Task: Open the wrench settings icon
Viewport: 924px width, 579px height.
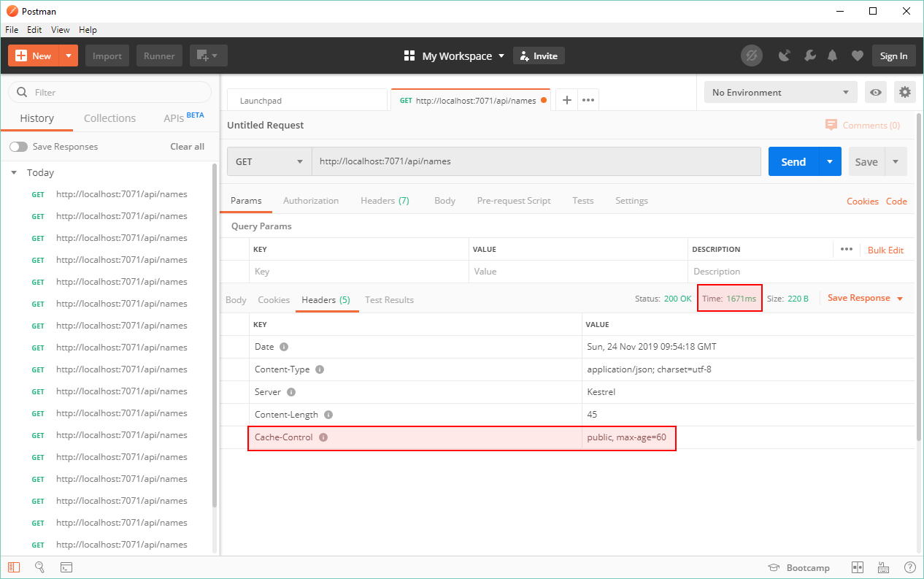Action: point(809,55)
